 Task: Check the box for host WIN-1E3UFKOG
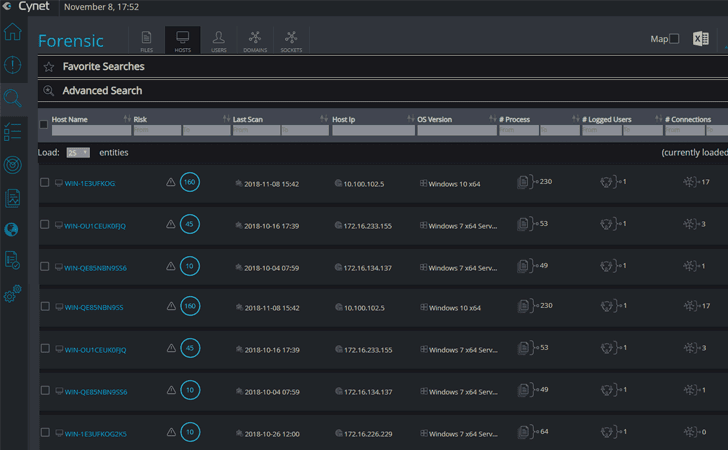(45, 183)
